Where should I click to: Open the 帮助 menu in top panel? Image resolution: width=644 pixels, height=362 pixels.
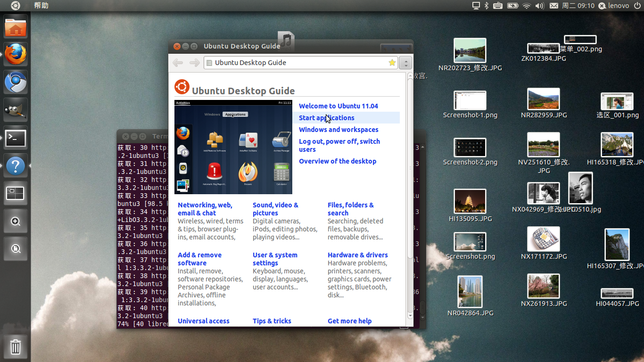click(41, 6)
